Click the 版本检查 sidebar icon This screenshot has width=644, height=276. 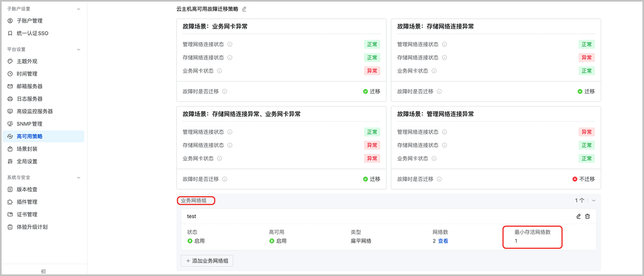(10, 189)
